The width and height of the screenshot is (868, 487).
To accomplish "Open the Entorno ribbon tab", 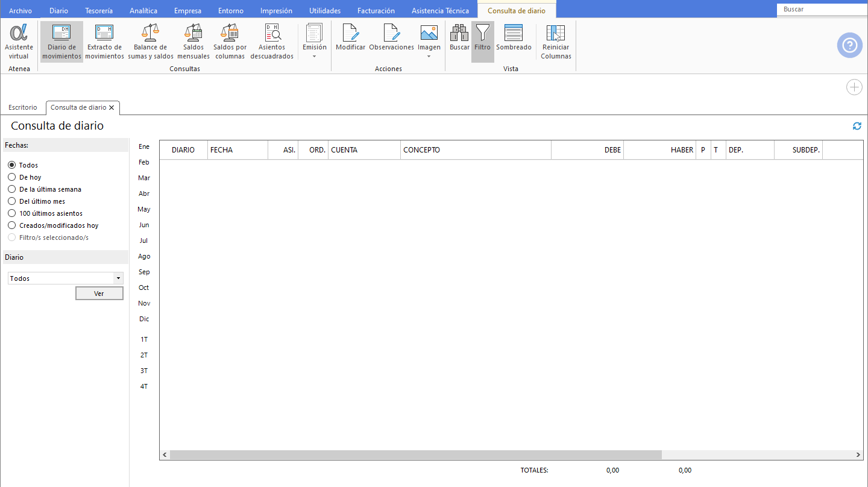I will click(x=231, y=10).
